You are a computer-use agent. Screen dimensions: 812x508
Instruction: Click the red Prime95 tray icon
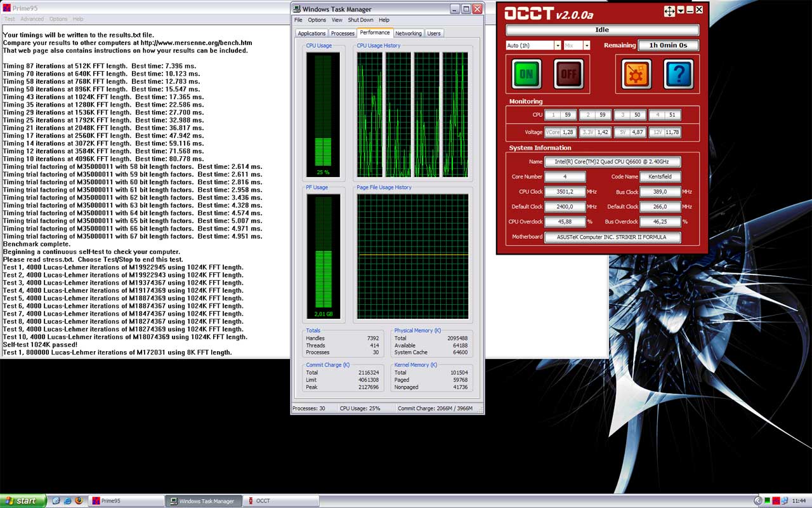775,500
